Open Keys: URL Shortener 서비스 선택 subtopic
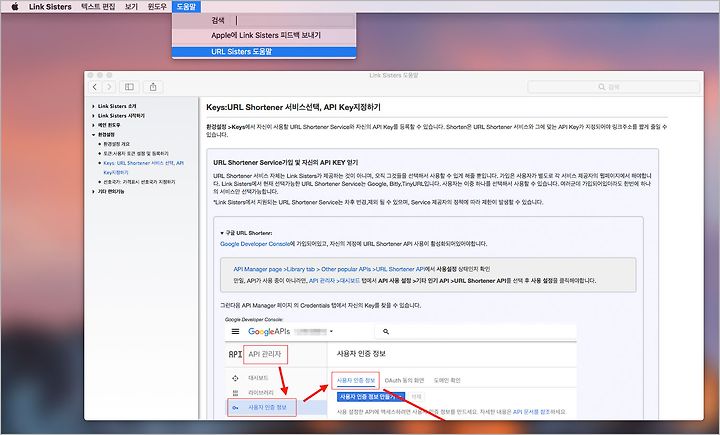 pos(143,168)
